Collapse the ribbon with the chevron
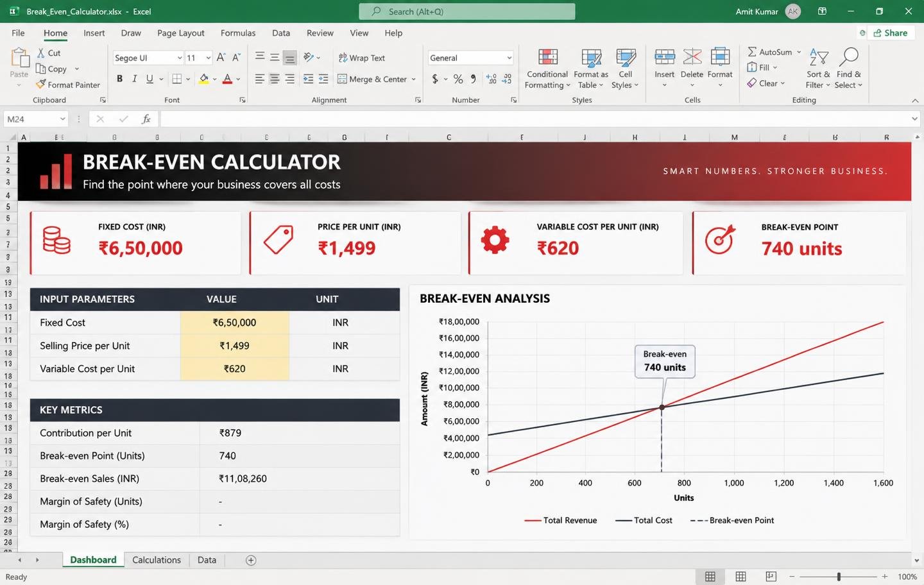 click(915, 101)
